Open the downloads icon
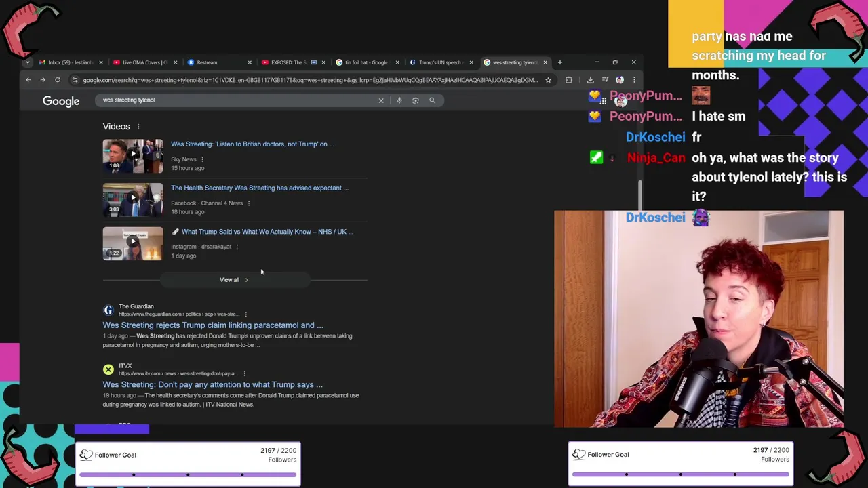Viewport: 868px width, 488px height. (590, 80)
